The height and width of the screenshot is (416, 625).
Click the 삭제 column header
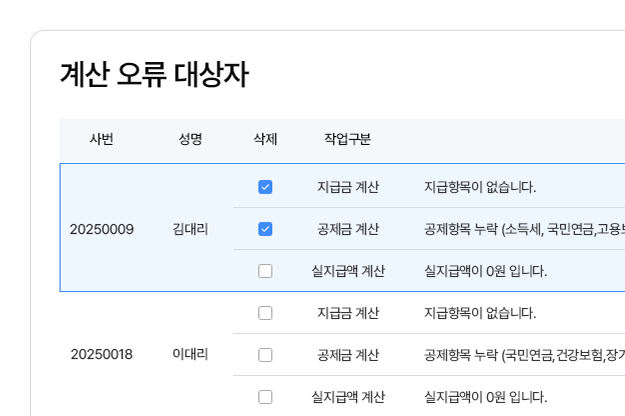pos(265,139)
